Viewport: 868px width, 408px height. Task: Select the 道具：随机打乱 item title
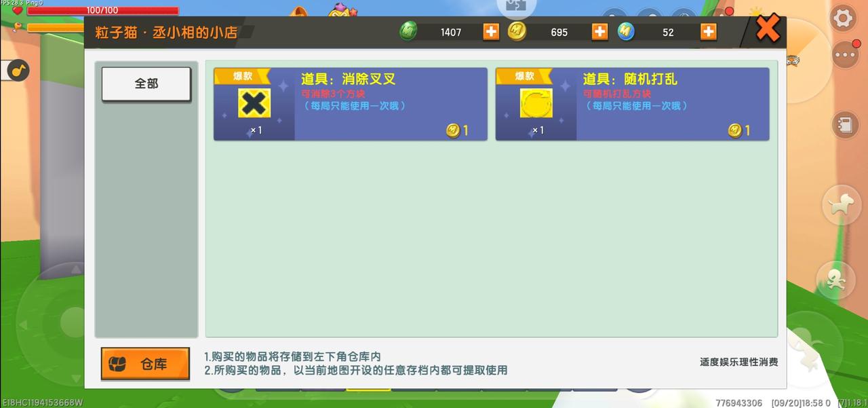[630, 79]
